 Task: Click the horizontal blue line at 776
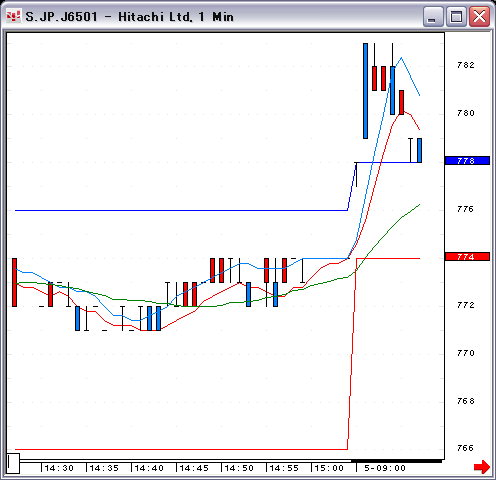(x=181, y=210)
